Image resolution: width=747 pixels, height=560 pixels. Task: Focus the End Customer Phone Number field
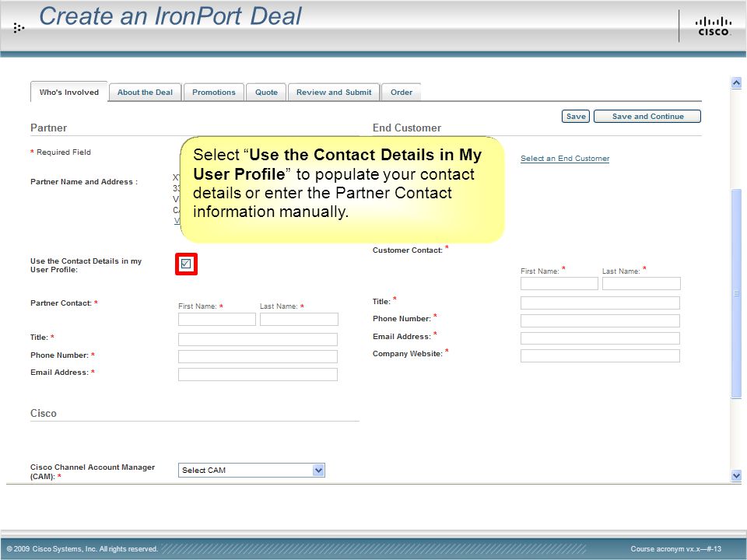click(600, 320)
